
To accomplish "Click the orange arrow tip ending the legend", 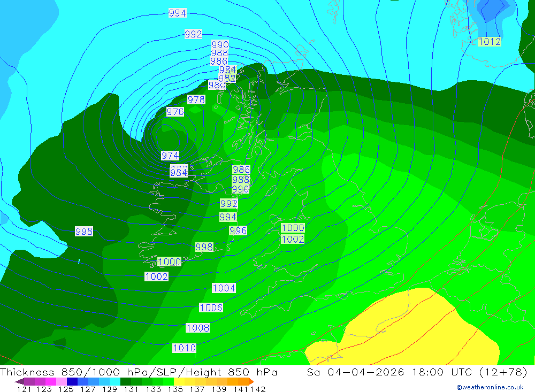I will pyautogui.click(x=251, y=381).
